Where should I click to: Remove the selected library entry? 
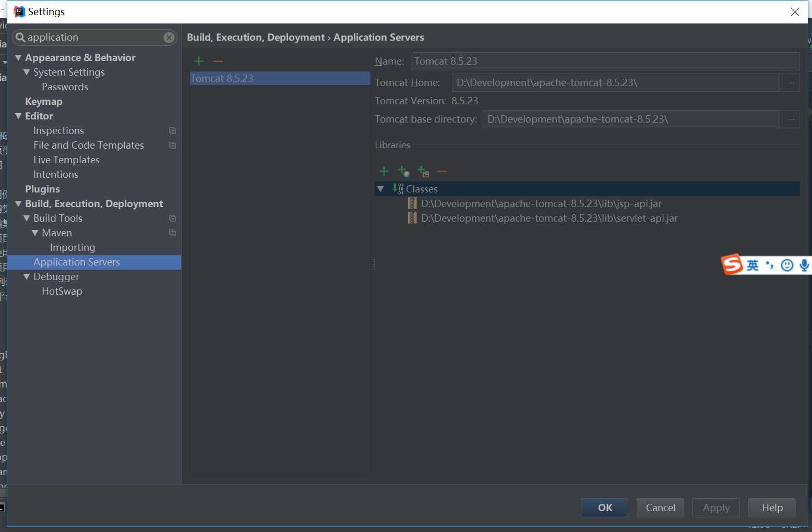coord(443,171)
